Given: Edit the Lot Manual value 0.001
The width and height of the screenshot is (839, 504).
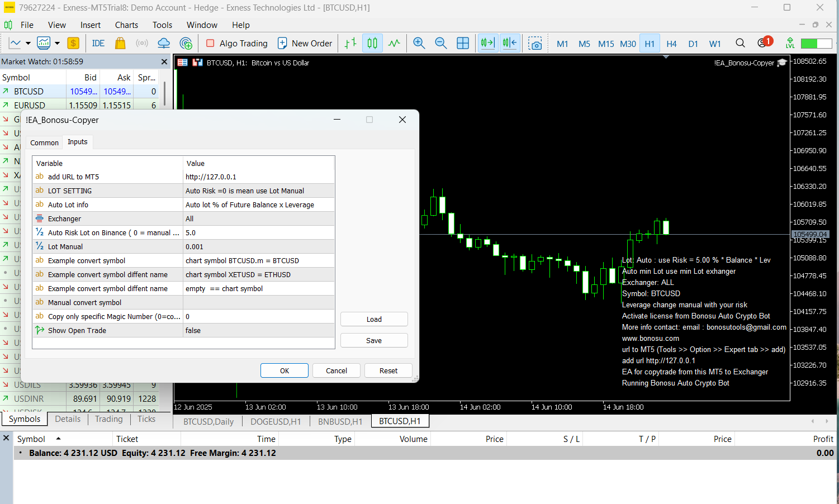Looking at the screenshot, I should (259, 246).
